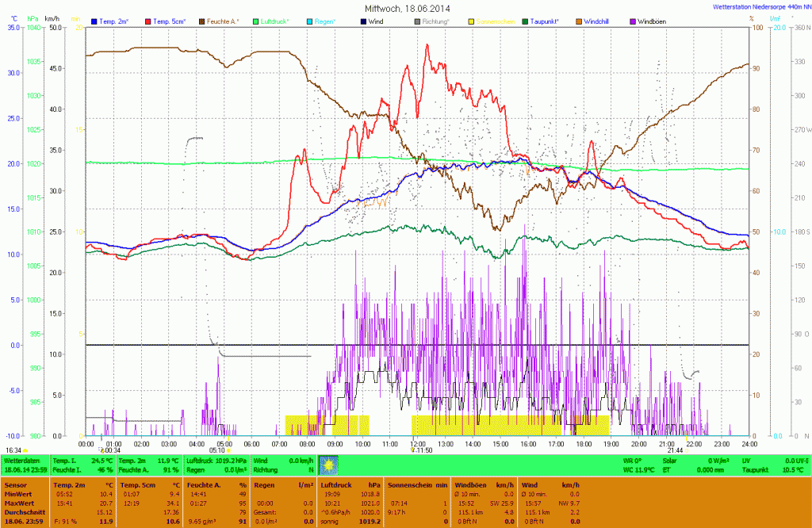Viewport: 812px width, 528px height.
Task: Click the red Temp. 5cm legend square
Action: tap(147, 21)
